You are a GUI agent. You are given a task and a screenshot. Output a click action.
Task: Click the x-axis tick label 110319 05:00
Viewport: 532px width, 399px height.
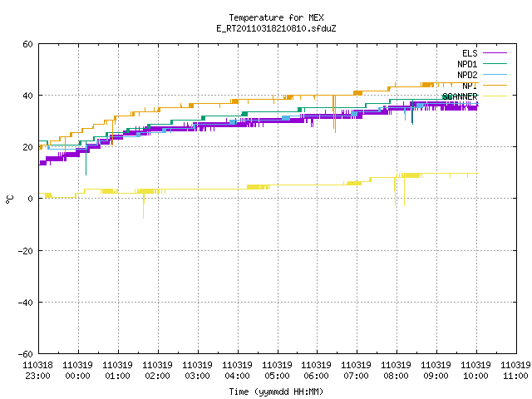[277, 371]
